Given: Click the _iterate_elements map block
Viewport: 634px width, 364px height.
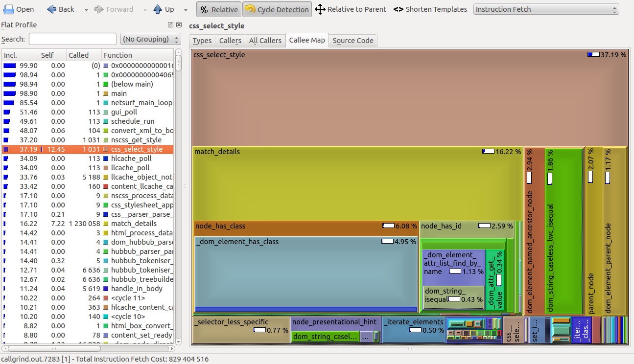Looking at the screenshot, I should coord(413,330).
